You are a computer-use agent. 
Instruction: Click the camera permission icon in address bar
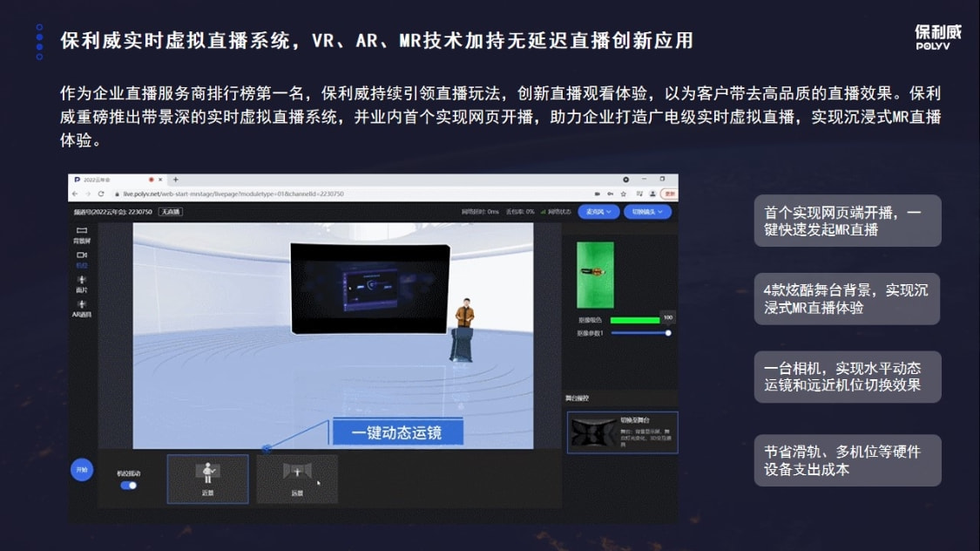(x=598, y=194)
